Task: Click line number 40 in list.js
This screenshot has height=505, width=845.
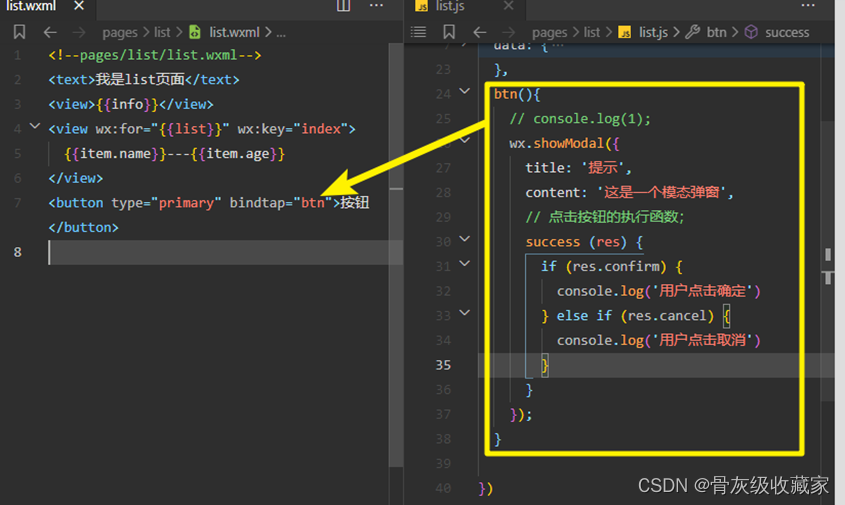Action: [443, 488]
